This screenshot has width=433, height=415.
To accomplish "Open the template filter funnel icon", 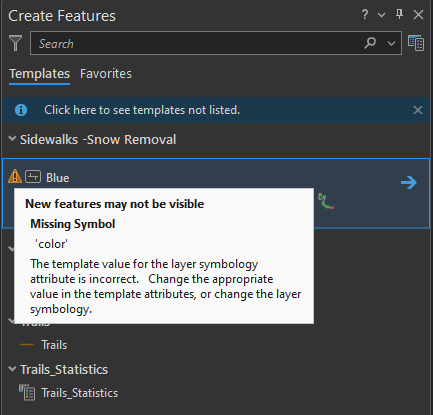I will (15, 43).
